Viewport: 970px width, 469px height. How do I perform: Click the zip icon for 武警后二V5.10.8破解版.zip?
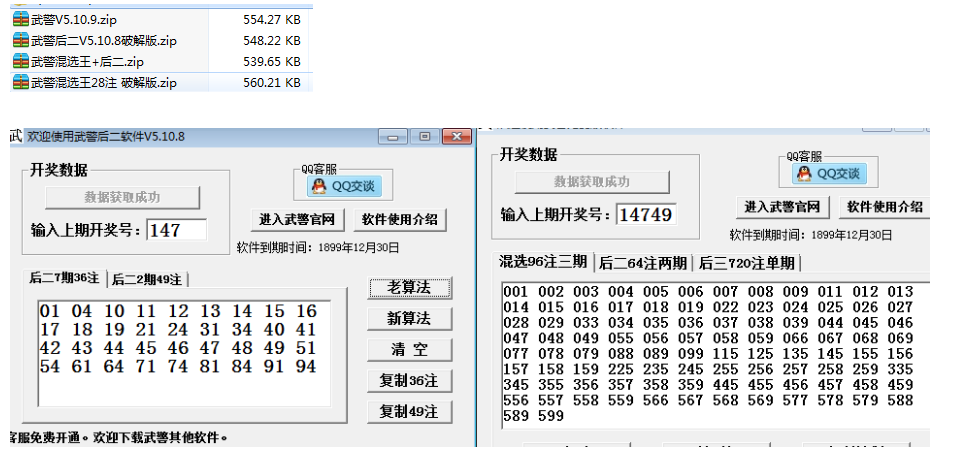pos(20,40)
